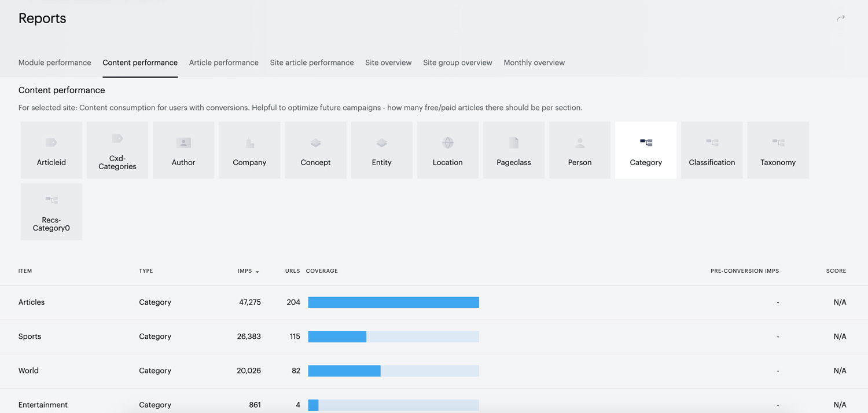Select the Company dimension tile
Viewport: 868px width, 413px height.
tap(249, 150)
